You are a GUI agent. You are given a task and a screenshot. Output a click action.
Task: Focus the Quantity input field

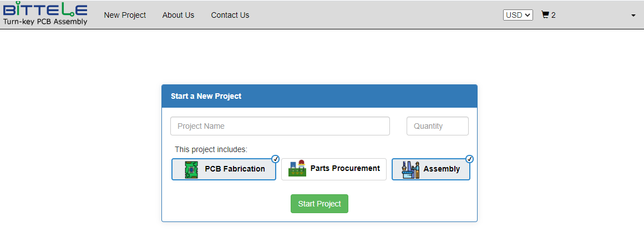point(438,126)
